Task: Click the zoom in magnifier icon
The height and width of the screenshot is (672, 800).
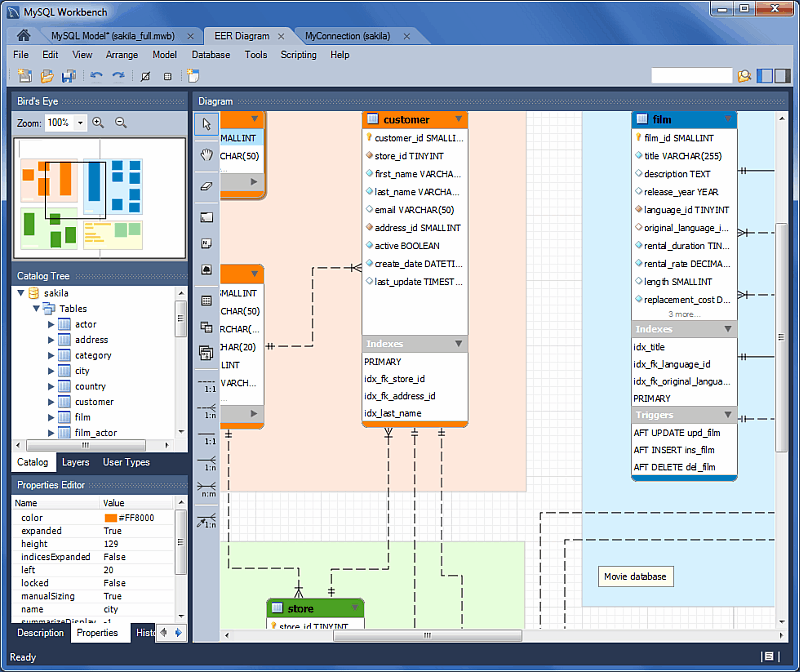Action: pyautogui.click(x=98, y=123)
